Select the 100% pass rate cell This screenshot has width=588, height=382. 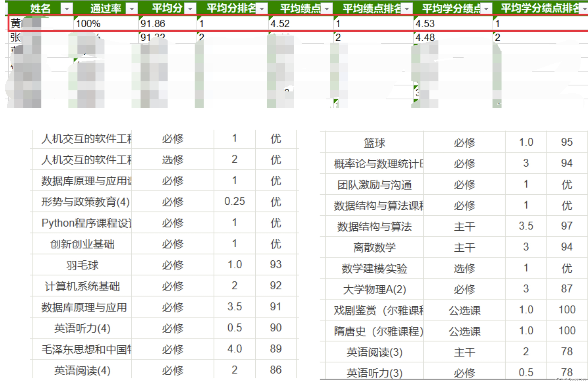point(106,24)
